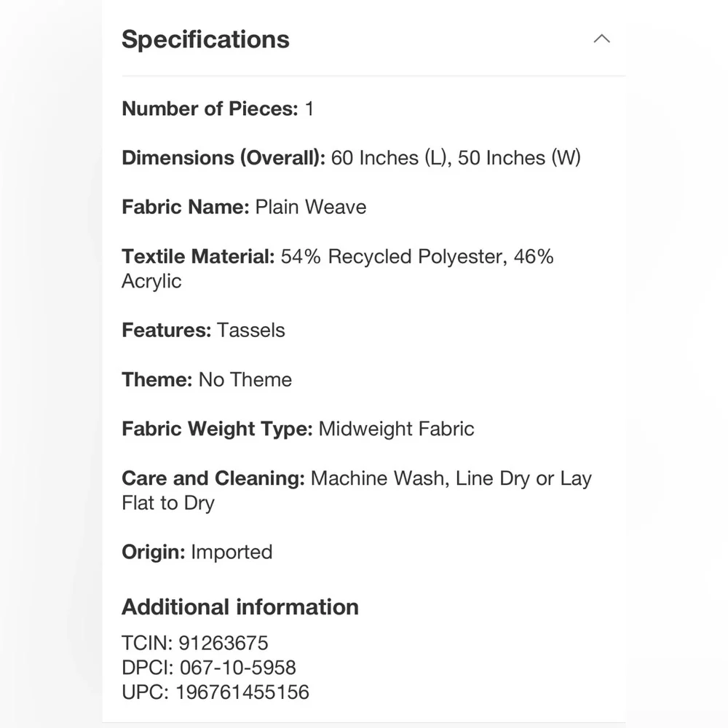Click the Theme label
This screenshot has width=728, height=728.
pos(157,380)
